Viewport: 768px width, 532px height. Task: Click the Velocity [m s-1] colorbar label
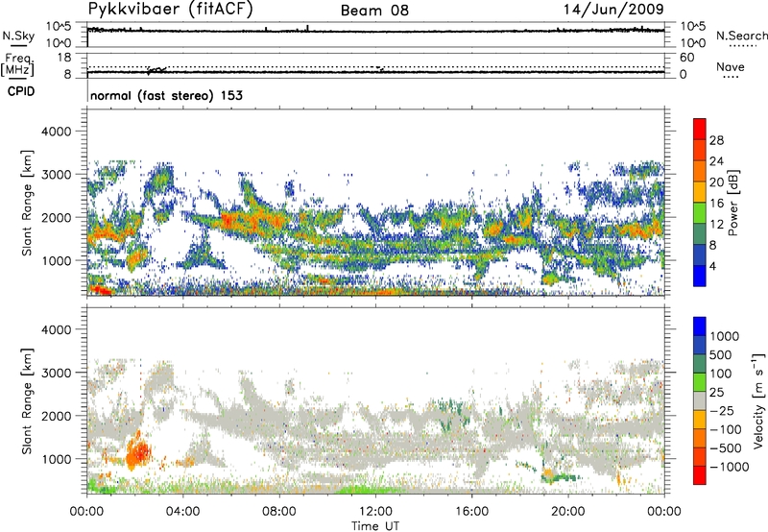tap(758, 400)
